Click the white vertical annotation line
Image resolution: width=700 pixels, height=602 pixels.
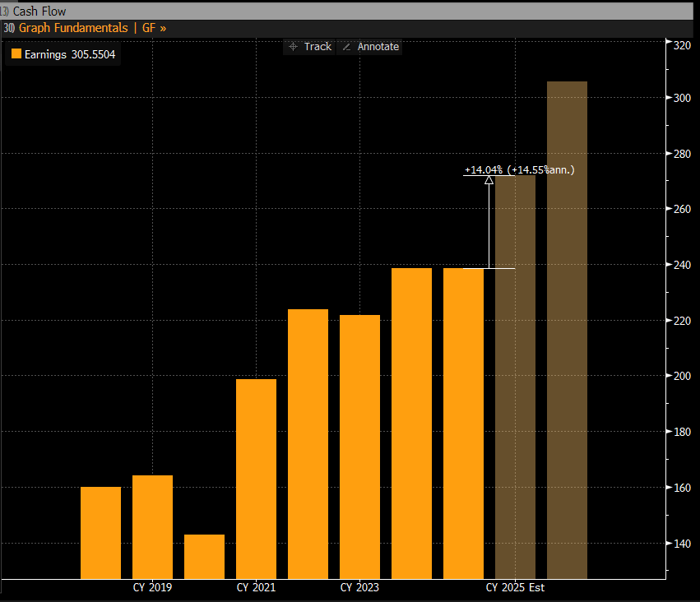(x=489, y=226)
